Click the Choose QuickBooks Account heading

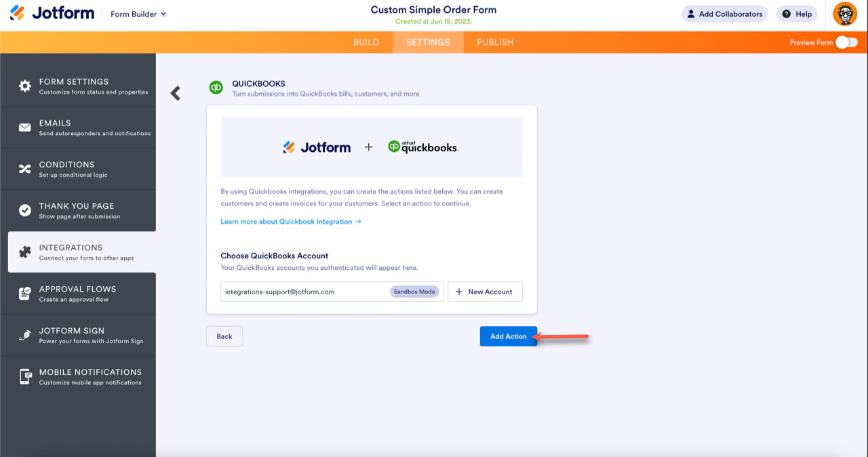point(275,256)
